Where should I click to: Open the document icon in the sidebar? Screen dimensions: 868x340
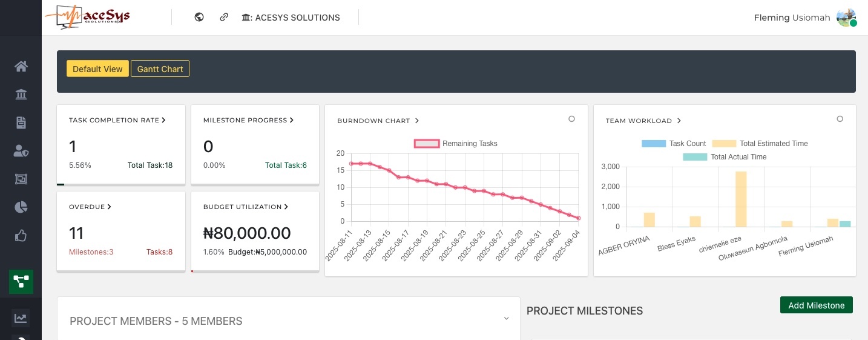pyautogui.click(x=21, y=123)
